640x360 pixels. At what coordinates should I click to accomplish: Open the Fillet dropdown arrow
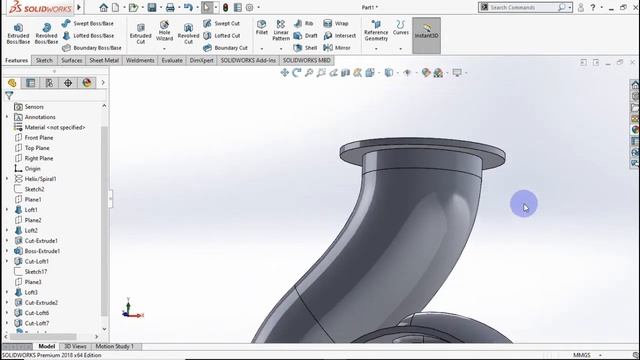262,49
